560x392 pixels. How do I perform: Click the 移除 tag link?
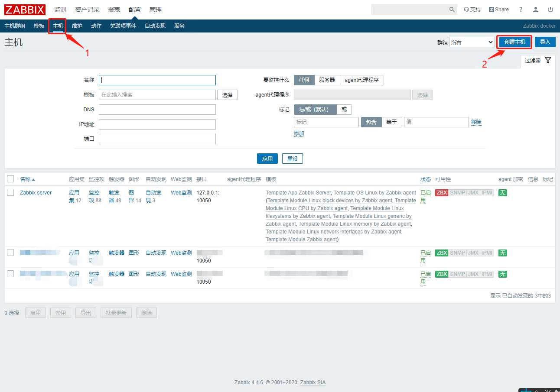click(476, 122)
